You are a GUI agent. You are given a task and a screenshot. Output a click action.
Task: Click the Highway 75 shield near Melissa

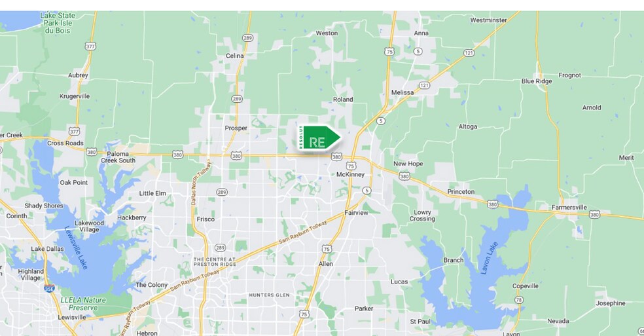point(389,51)
